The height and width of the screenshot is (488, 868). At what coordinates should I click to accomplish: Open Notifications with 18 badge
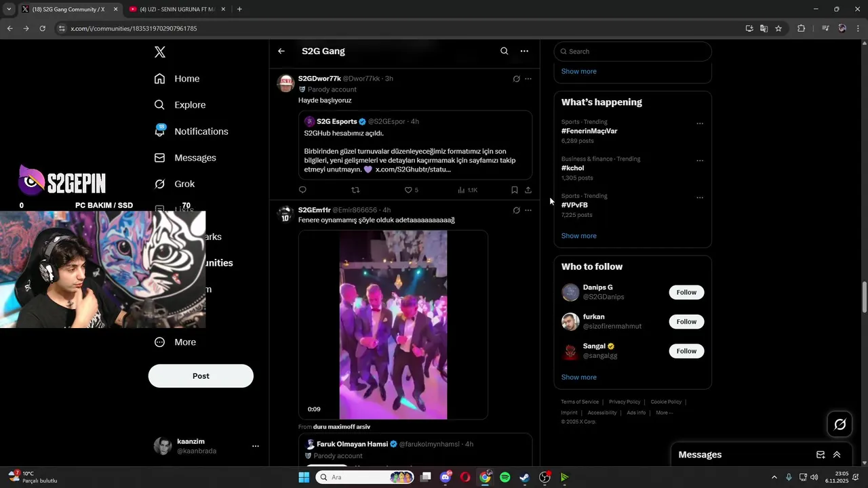[x=191, y=131]
